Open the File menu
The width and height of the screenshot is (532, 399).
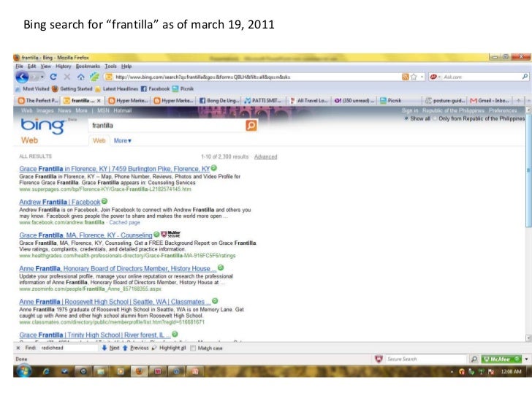(19, 66)
